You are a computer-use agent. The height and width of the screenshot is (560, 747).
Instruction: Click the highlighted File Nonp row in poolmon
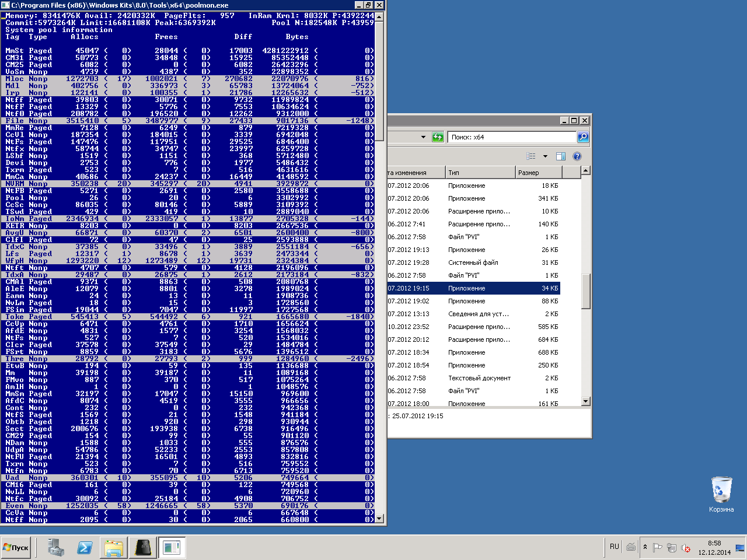(188, 121)
